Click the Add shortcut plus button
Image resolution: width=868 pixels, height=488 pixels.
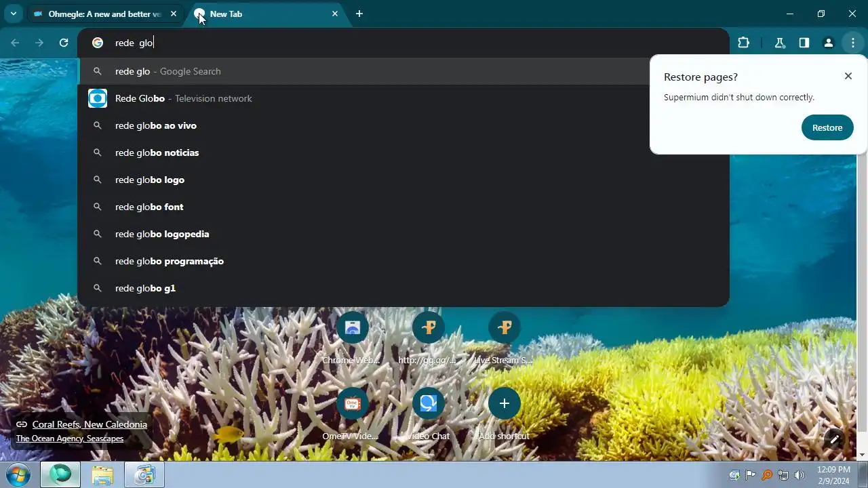504,403
